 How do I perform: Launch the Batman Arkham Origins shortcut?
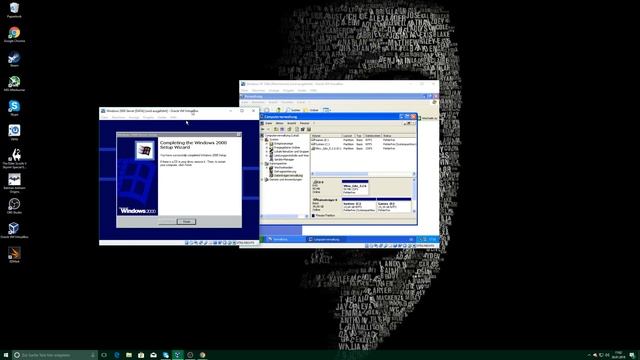click(x=14, y=183)
